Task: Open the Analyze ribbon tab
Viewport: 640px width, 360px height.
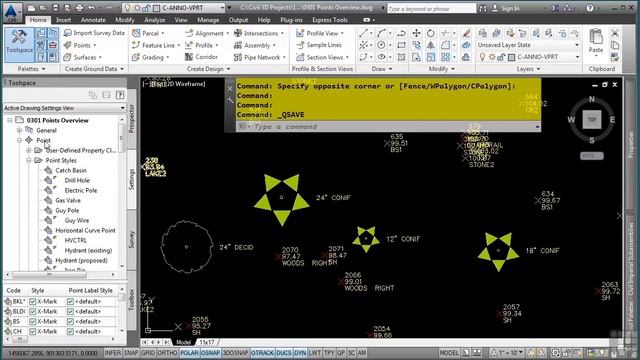Action: point(155,20)
